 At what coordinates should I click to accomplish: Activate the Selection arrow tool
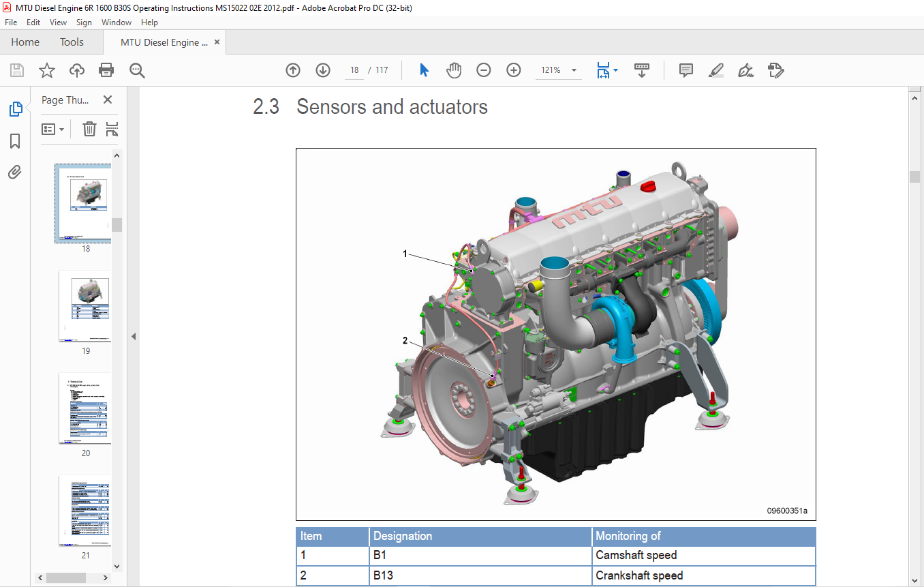[424, 70]
